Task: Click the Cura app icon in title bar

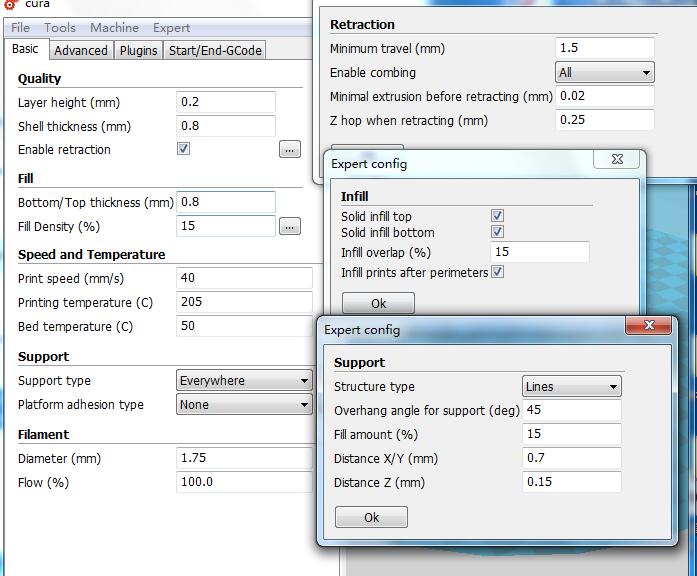Action: click(x=10, y=4)
